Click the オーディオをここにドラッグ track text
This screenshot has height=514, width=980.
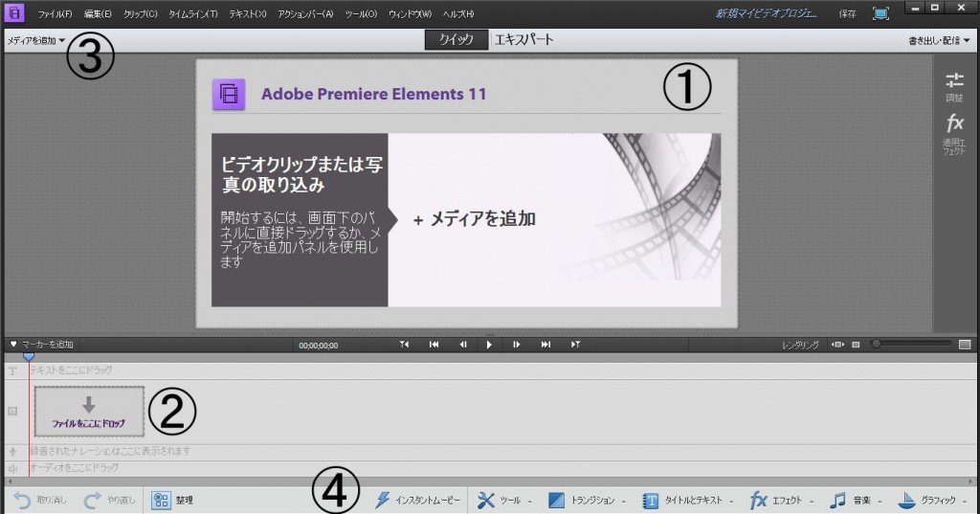[74, 468]
